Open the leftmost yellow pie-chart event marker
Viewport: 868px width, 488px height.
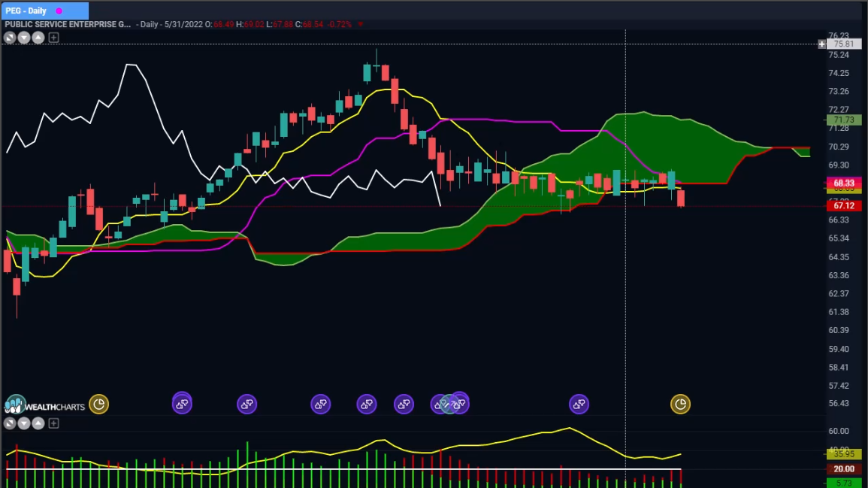(x=99, y=405)
